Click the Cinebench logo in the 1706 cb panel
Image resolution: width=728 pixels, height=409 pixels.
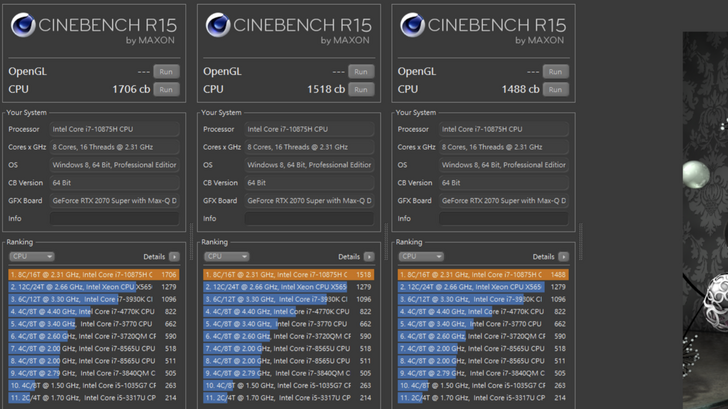click(x=24, y=26)
